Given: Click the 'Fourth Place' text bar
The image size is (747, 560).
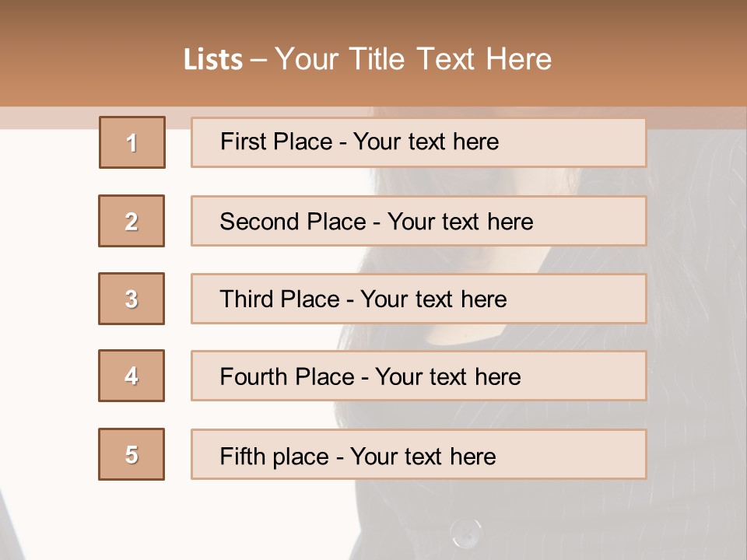Looking at the screenshot, I should [419, 376].
